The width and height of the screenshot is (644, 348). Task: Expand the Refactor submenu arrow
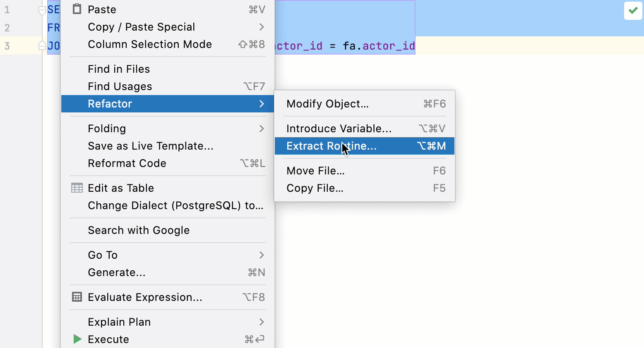click(x=262, y=104)
